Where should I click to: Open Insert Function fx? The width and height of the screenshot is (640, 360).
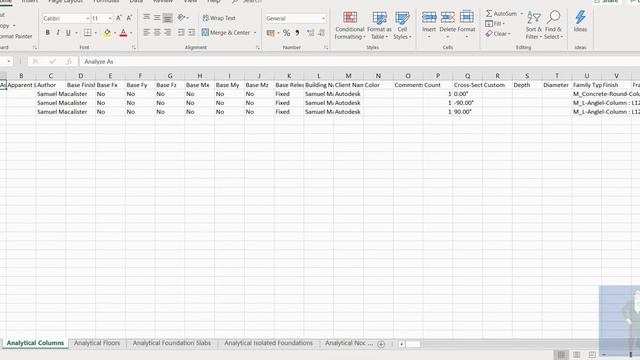click(x=69, y=62)
